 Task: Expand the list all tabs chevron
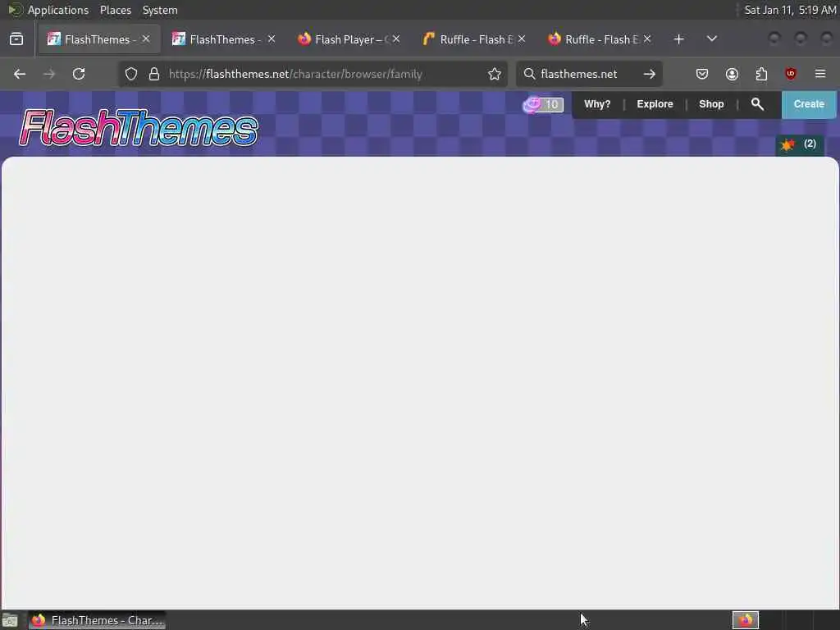712,39
